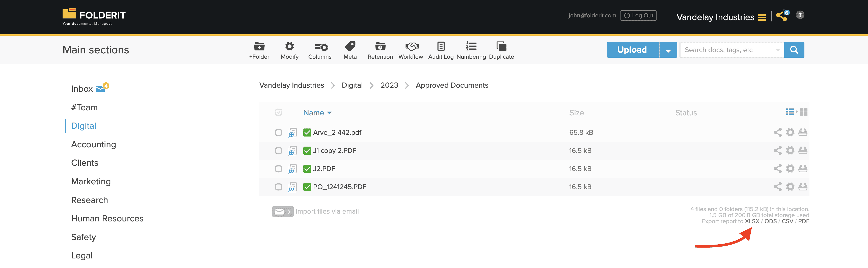
Task: Check the box for J2.PDF
Action: [278, 169]
